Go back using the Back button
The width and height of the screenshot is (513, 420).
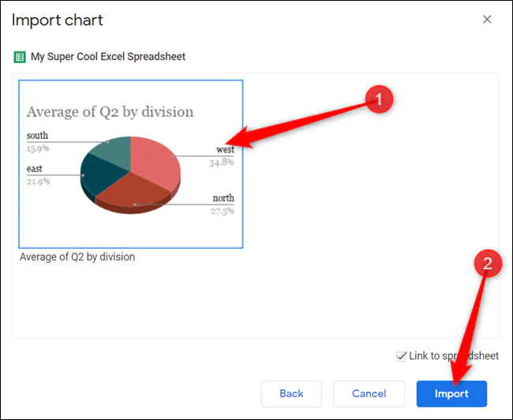click(291, 393)
